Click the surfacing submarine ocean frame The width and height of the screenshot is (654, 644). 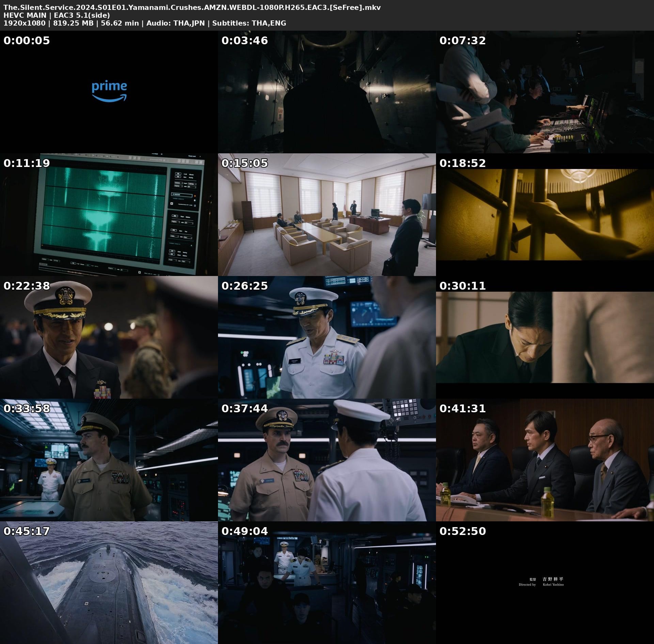pos(109,582)
